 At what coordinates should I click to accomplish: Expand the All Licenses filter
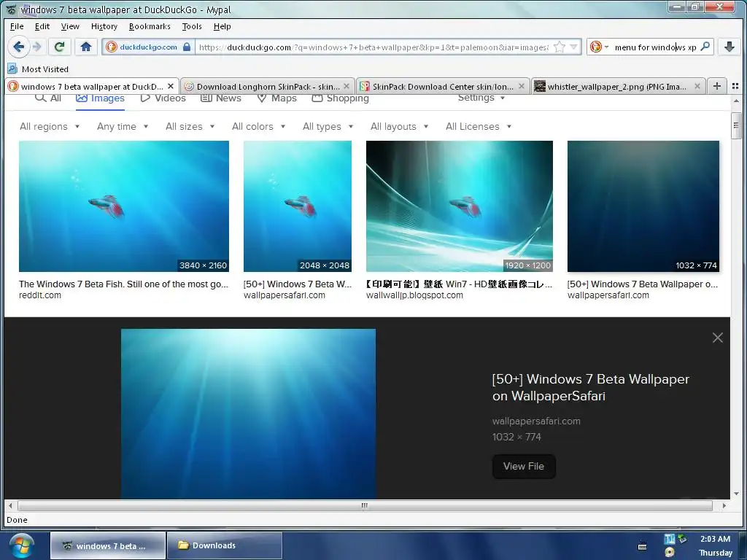[x=479, y=126]
